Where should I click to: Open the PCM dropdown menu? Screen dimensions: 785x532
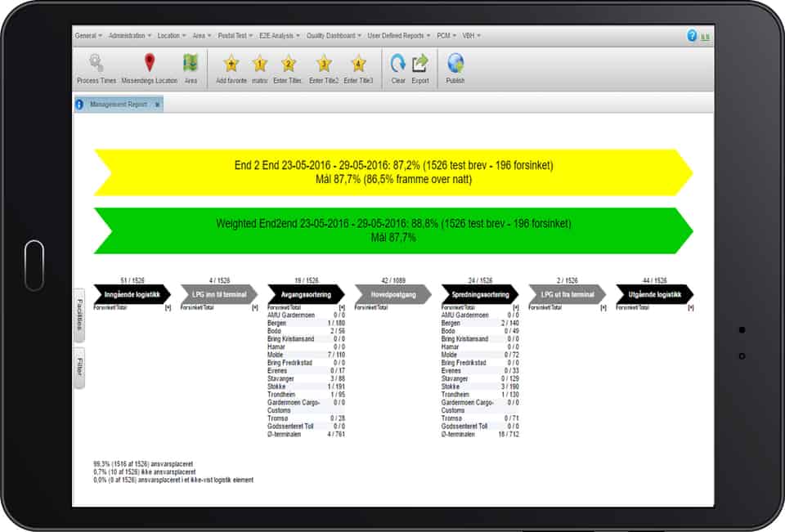[446, 35]
